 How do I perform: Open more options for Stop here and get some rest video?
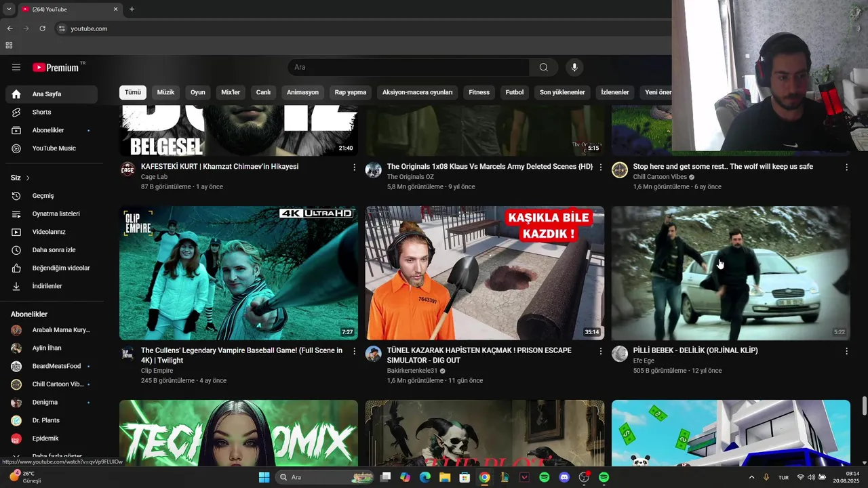click(x=846, y=167)
